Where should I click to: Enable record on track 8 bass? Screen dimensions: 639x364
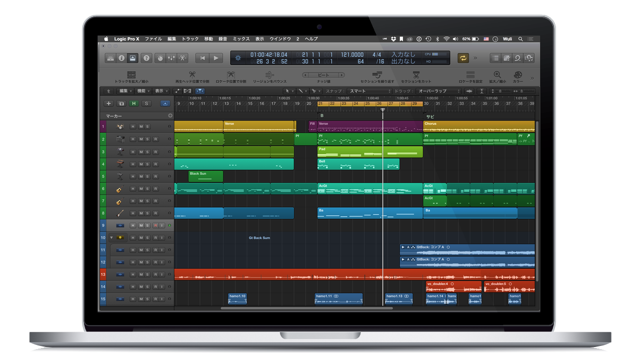pos(155,213)
